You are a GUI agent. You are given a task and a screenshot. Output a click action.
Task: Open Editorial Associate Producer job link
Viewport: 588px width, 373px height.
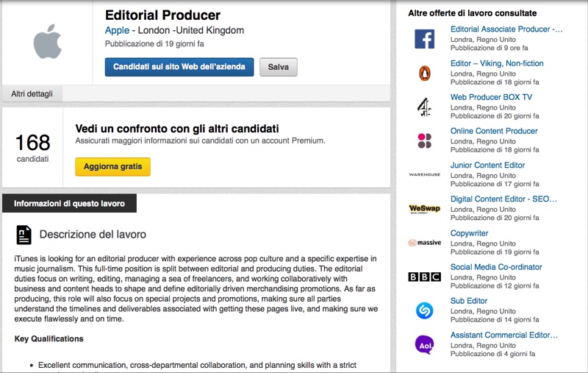(x=506, y=29)
